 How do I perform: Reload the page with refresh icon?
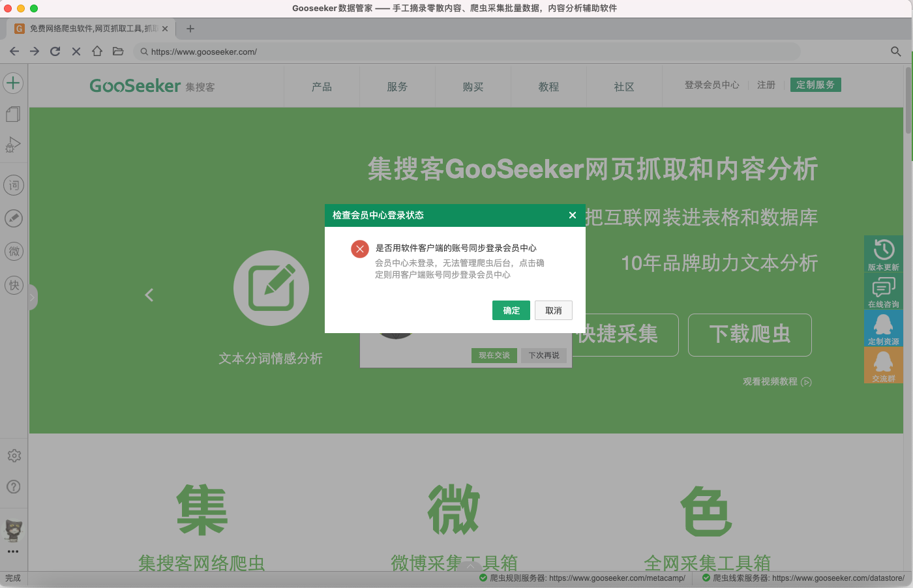55,51
